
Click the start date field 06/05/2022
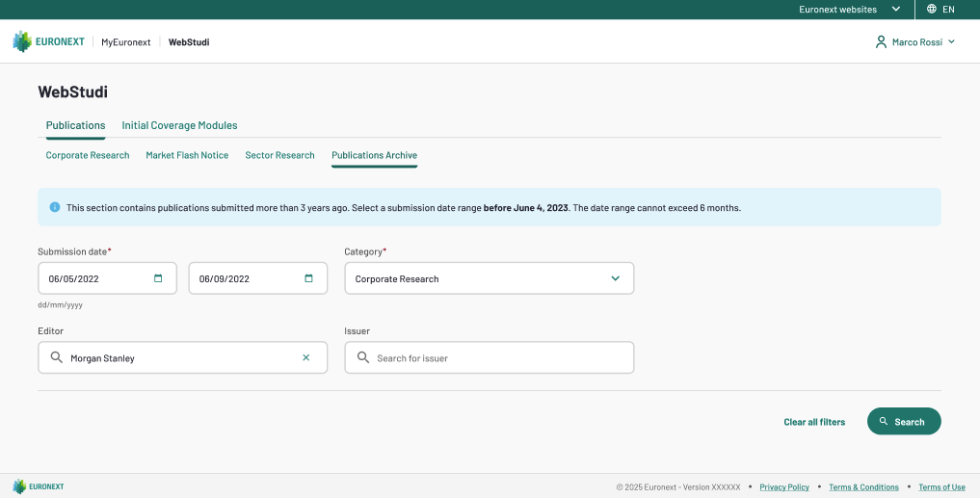[108, 278]
